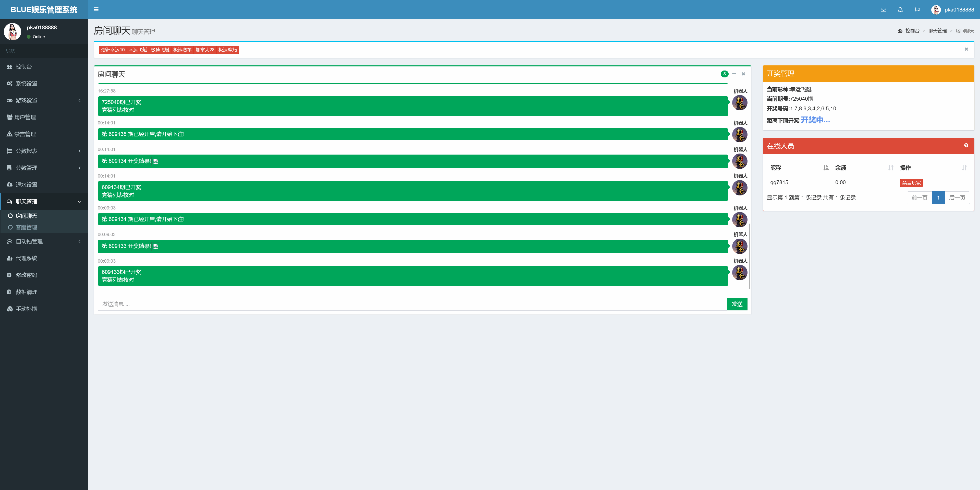Image resolution: width=980 pixels, height=490 pixels.
Task: Select 客服管理 submenu item
Action: 26,227
